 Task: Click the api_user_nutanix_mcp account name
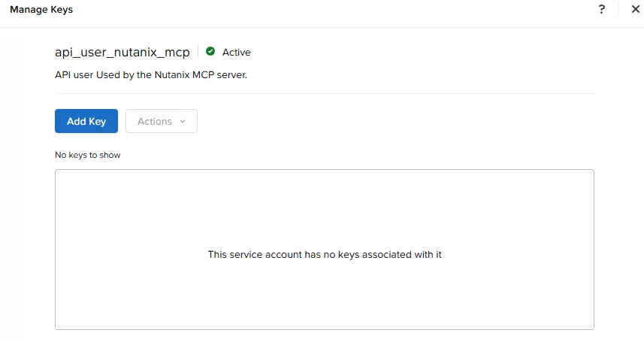pos(122,52)
